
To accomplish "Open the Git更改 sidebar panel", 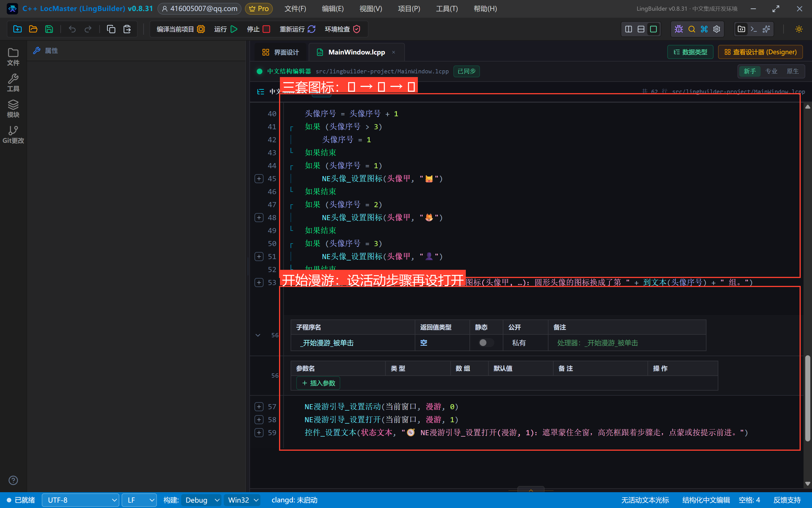I will tap(13, 135).
